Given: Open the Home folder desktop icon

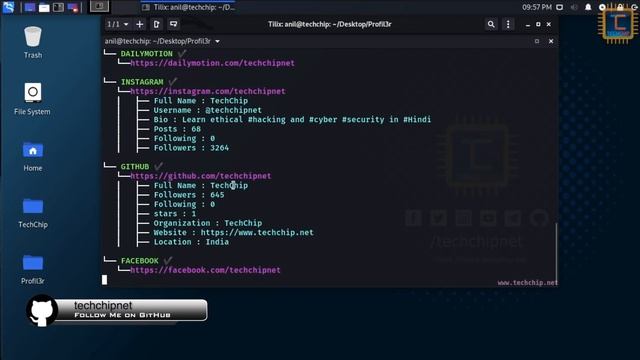Looking at the screenshot, I should 33,156.
